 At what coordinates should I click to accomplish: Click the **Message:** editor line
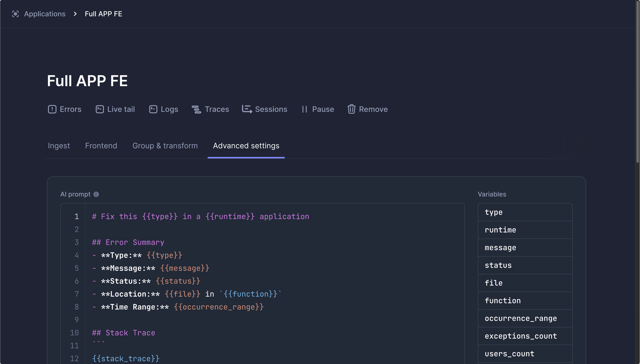click(151, 268)
